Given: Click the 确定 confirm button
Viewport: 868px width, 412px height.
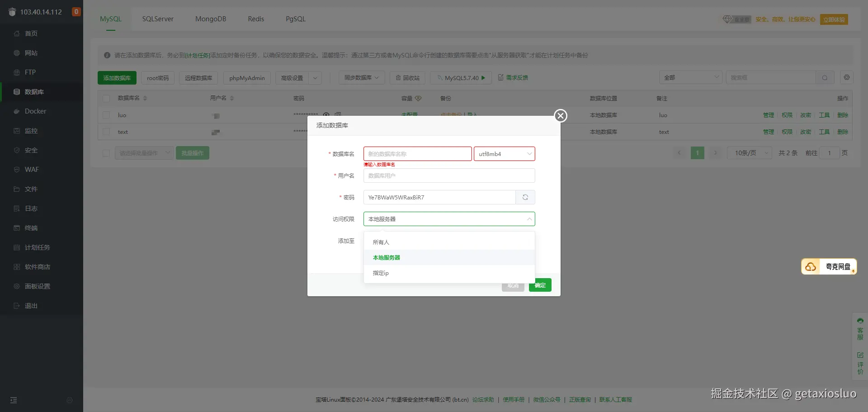Looking at the screenshot, I should coord(540,285).
